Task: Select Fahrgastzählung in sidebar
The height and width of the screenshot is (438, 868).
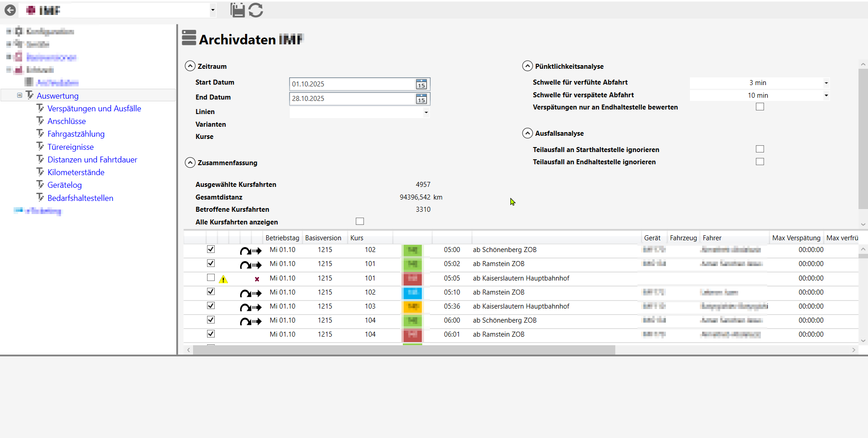Action: (x=76, y=134)
